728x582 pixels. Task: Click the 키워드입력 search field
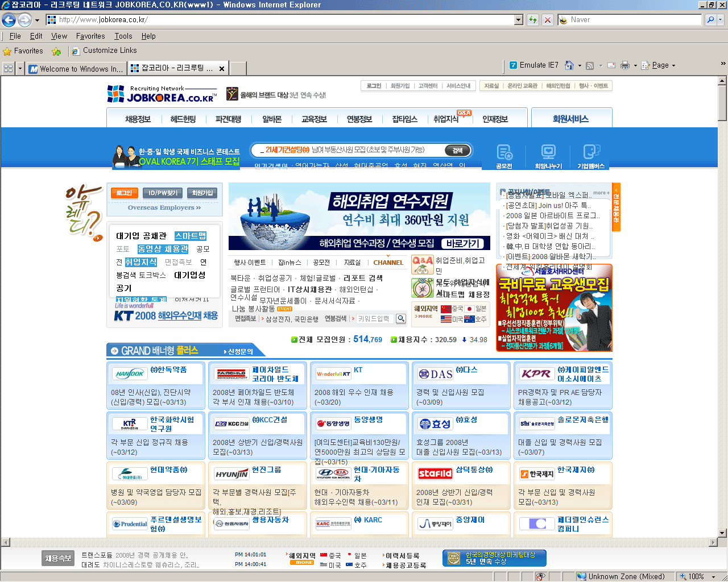(375, 319)
